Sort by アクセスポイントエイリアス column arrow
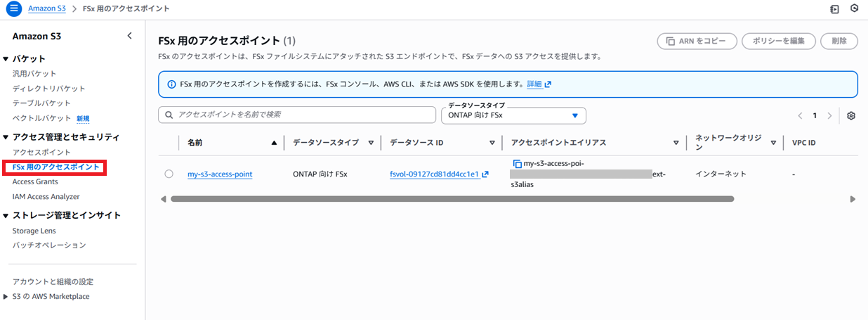This screenshot has width=868, height=320. click(x=676, y=143)
